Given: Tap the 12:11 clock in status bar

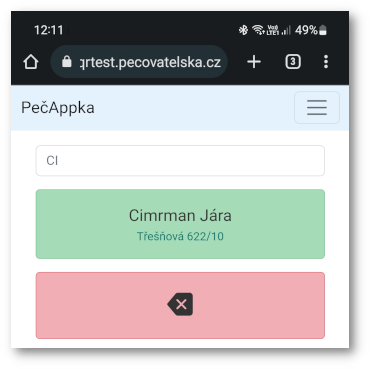Looking at the screenshot, I should 49,30.
